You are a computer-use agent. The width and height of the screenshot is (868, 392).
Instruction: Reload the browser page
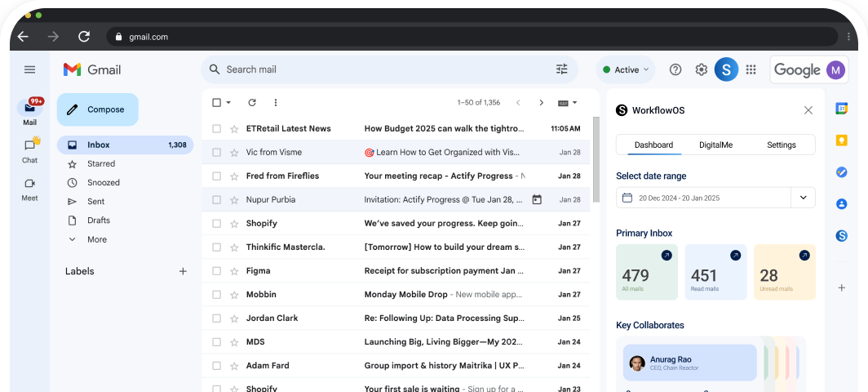coord(84,37)
